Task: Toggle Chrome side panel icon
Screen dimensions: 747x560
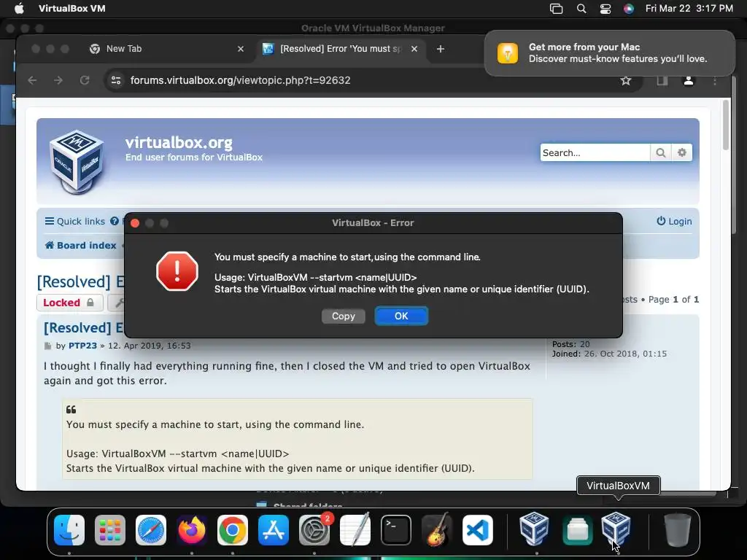Action: tap(662, 80)
